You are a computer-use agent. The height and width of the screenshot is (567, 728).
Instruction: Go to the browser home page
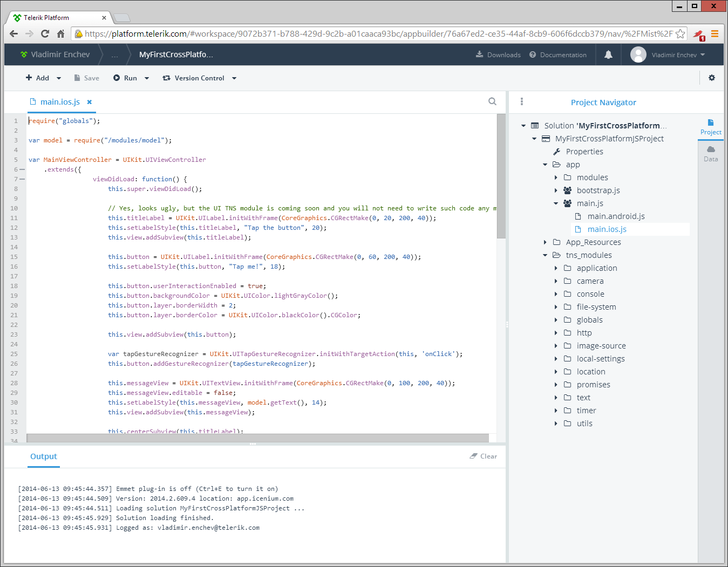click(60, 33)
